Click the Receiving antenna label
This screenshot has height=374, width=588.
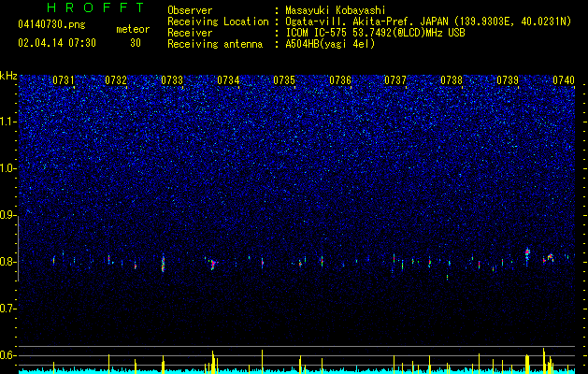[x=215, y=44]
